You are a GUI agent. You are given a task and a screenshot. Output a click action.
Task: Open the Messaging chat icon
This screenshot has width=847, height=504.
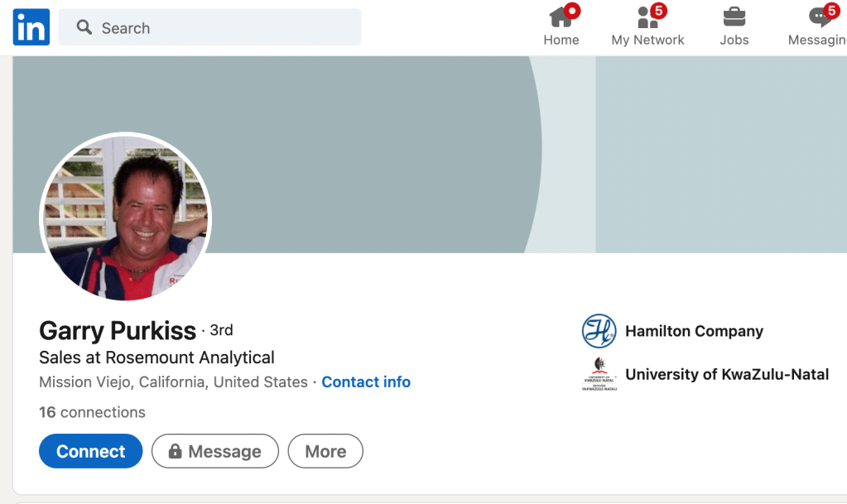point(820,17)
